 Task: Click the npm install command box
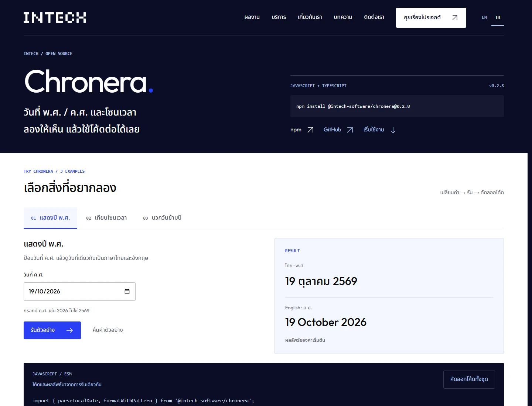pos(397,106)
